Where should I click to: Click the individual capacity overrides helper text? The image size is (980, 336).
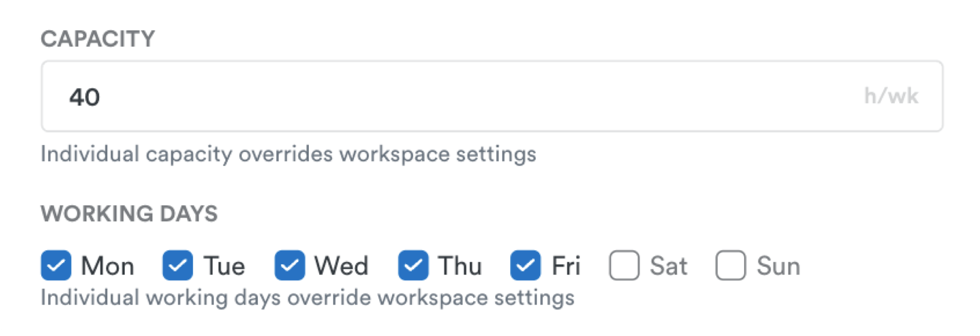click(288, 154)
